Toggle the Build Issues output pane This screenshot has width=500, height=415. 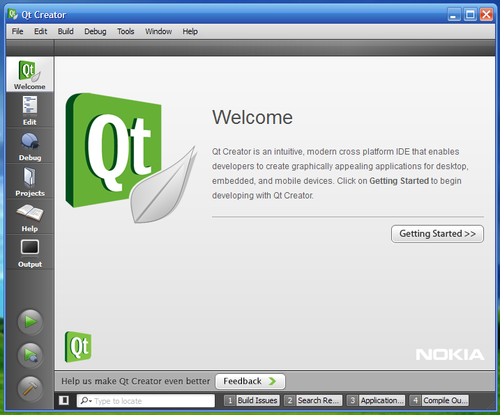(x=252, y=400)
